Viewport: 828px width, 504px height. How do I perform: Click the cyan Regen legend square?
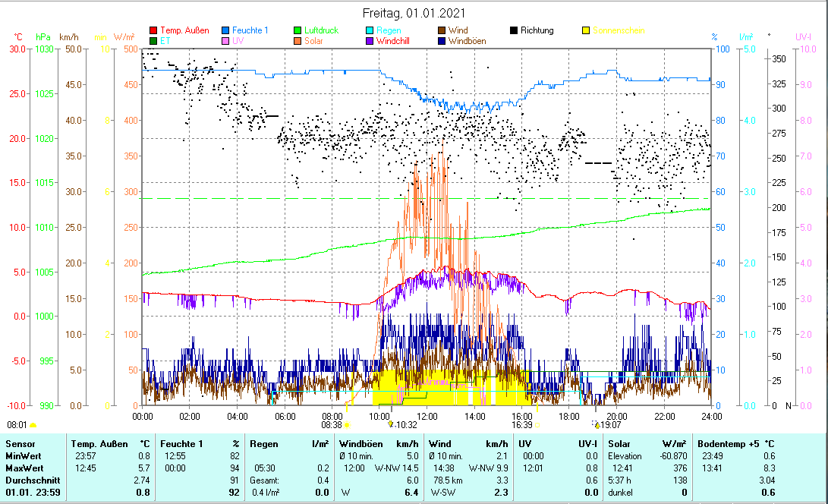370,30
